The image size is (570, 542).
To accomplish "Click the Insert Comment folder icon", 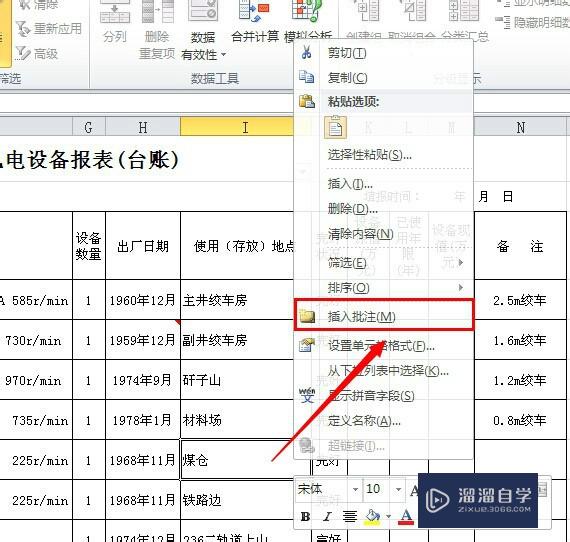I will click(307, 316).
